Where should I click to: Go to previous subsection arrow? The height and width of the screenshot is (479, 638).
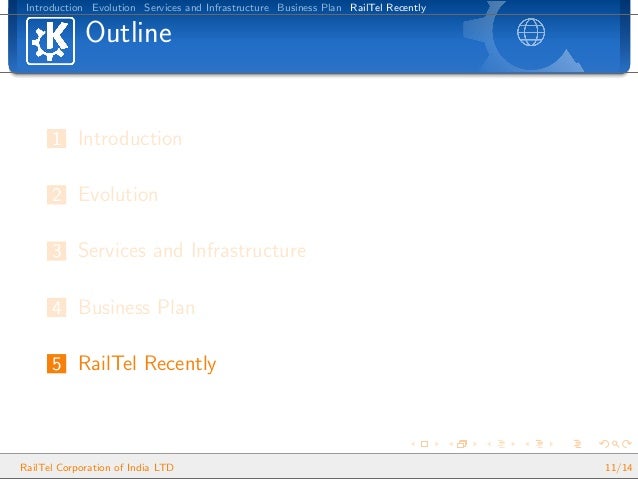tap(489, 444)
